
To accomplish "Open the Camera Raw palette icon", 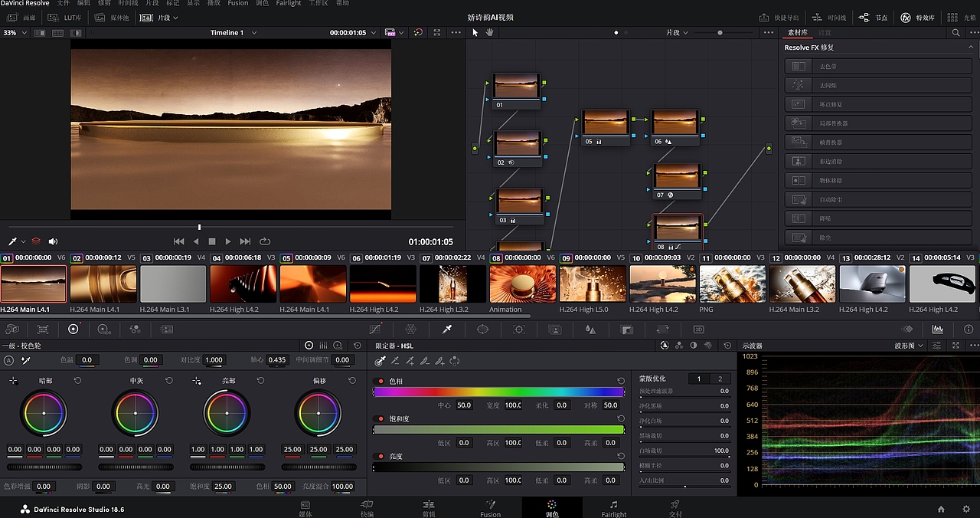I will [12, 329].
